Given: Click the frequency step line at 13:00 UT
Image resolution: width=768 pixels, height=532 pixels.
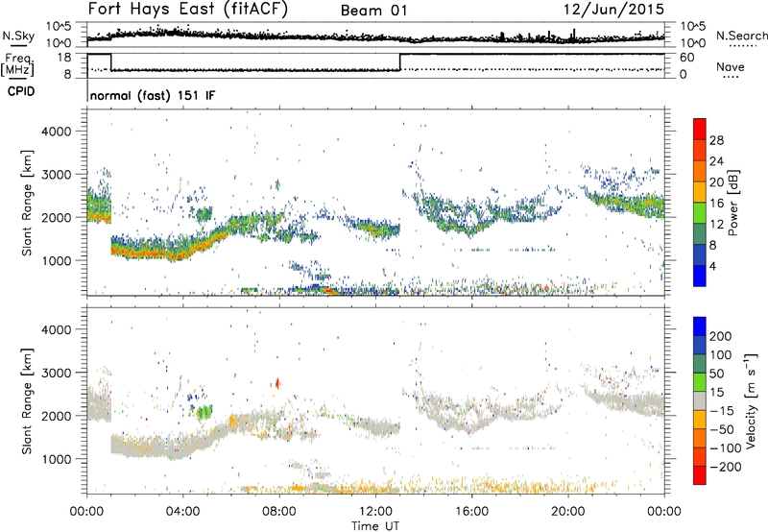Looking at the screenshot, I should (x=400, y=61).
